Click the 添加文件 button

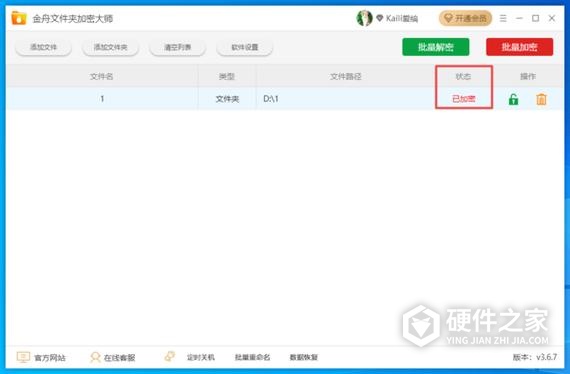click(43, 47)
